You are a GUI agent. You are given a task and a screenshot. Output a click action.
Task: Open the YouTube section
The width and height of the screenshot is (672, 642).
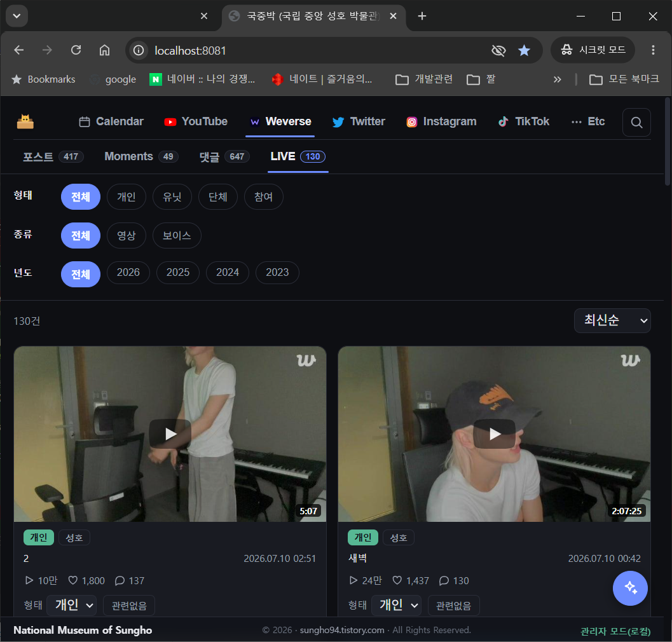coord(196,121)
